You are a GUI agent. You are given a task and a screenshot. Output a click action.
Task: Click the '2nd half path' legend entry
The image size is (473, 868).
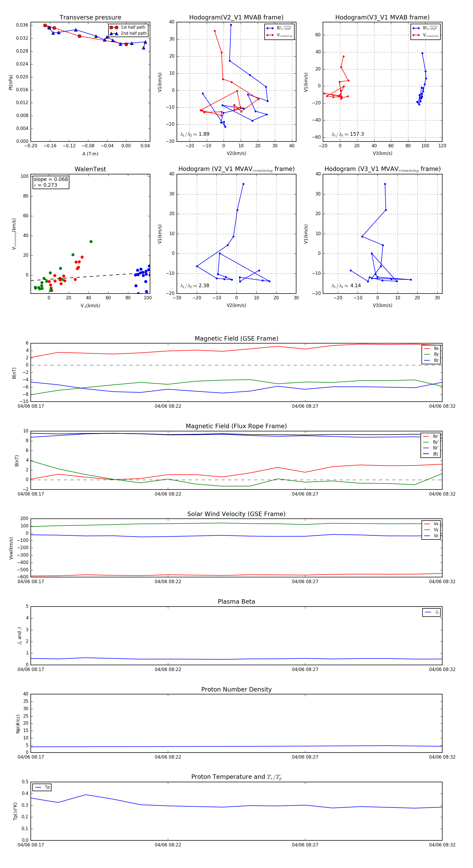click(128, 33)
